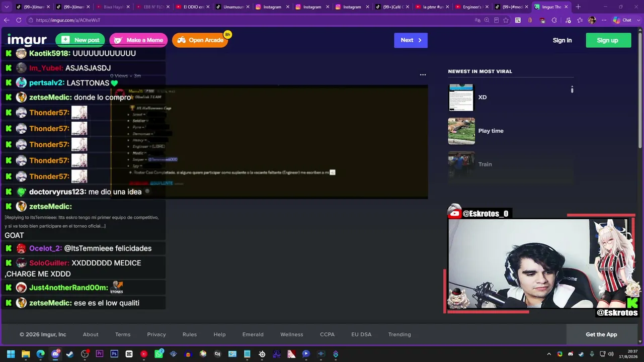Open Adobe Premiere Pro from the taskbar
This screenshot has width=644, height=362.
(100, 354)
